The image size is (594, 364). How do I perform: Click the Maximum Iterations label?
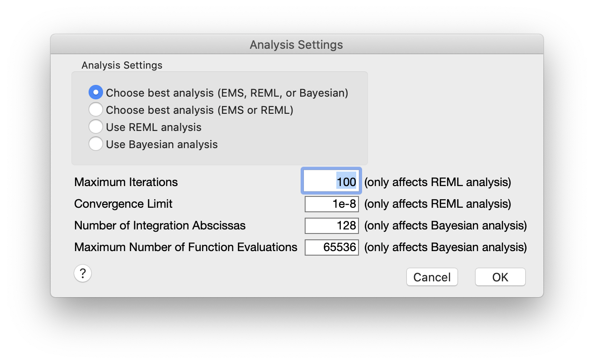(126, 182)
